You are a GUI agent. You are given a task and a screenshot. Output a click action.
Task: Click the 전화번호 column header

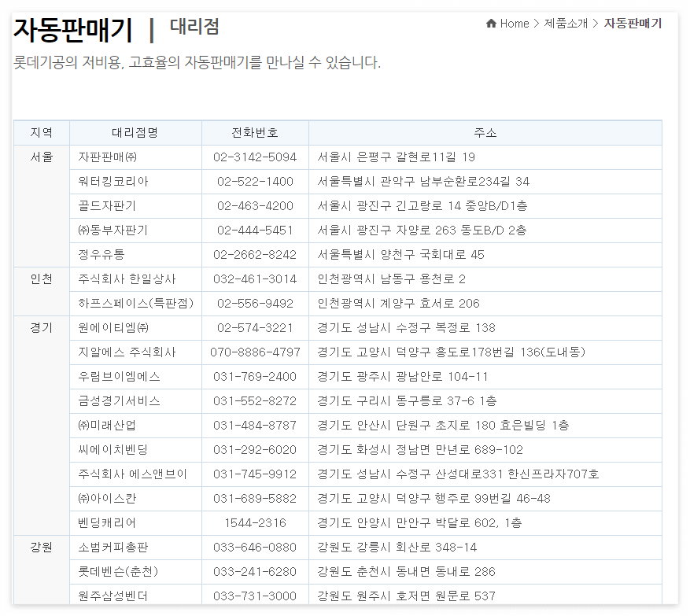[255, 132]
